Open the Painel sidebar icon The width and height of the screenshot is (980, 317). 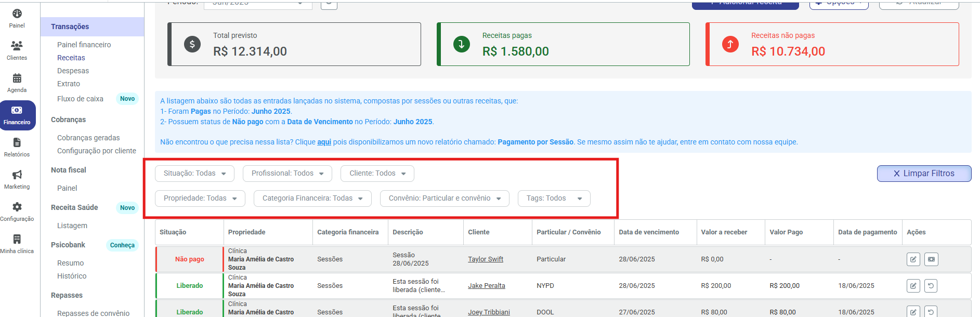17,14
